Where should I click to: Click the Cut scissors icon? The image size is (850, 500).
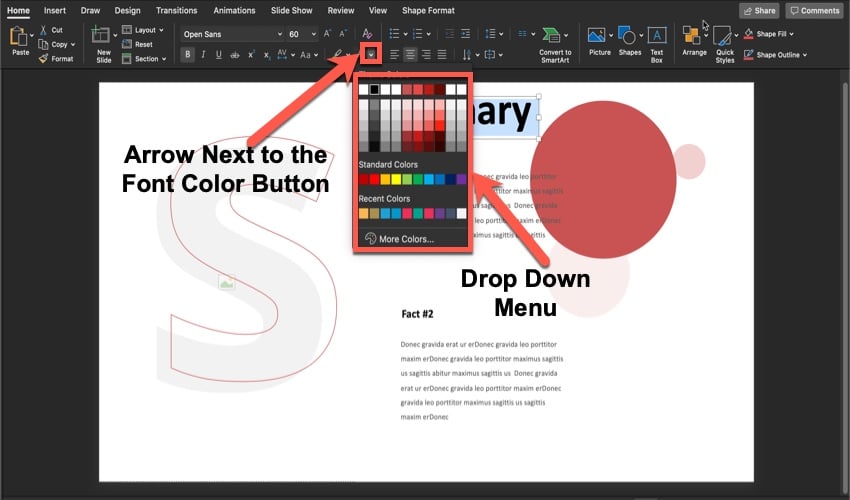[x=44, y=31]
